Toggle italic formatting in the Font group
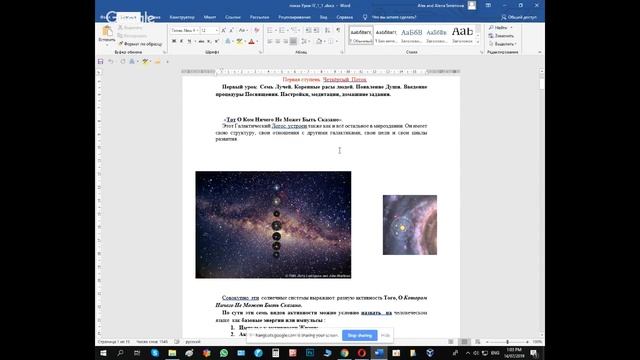 click(x=181, y=41)
